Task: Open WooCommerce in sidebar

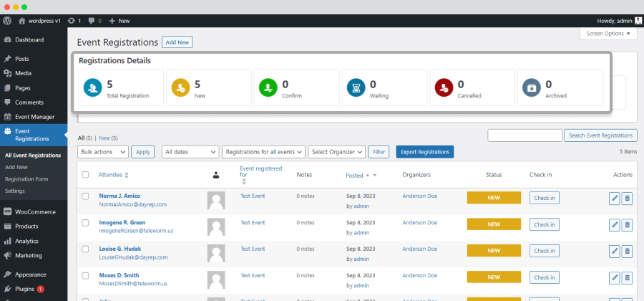Action: point(34,211)
